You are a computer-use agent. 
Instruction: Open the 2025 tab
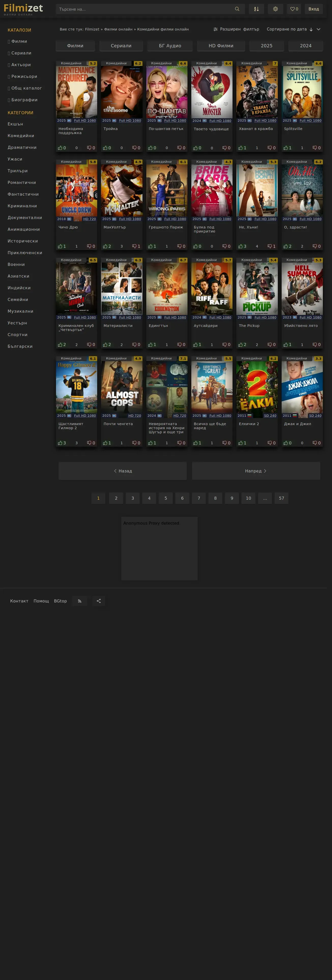coord(267,46)
